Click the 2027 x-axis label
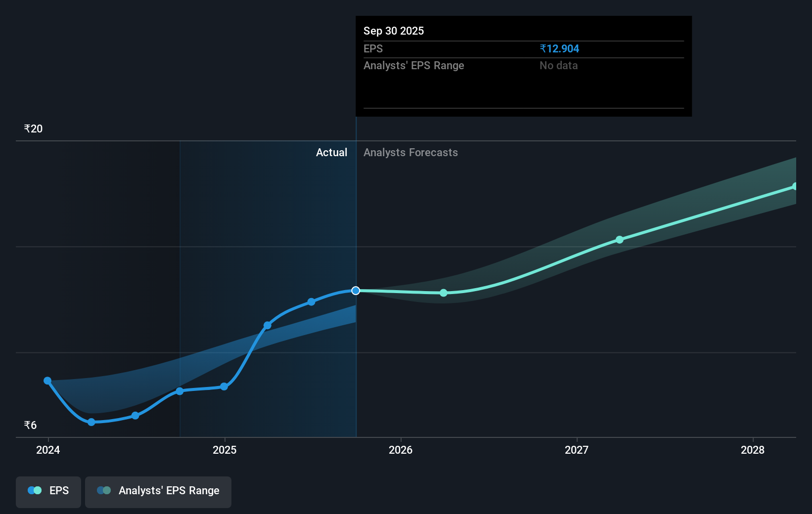The width and height of the screenshot is (812, 514). click(577, 450)
